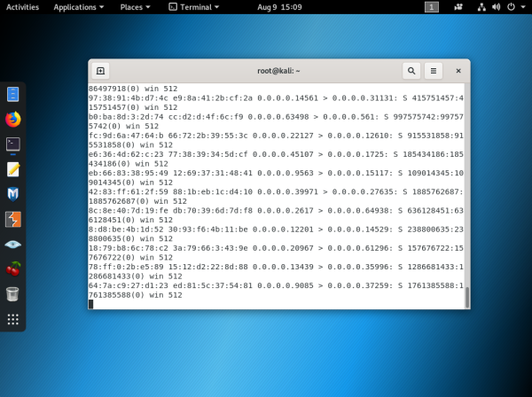Show all applications grid
This screenshot has height=397, width=532.
click(12, 319)
